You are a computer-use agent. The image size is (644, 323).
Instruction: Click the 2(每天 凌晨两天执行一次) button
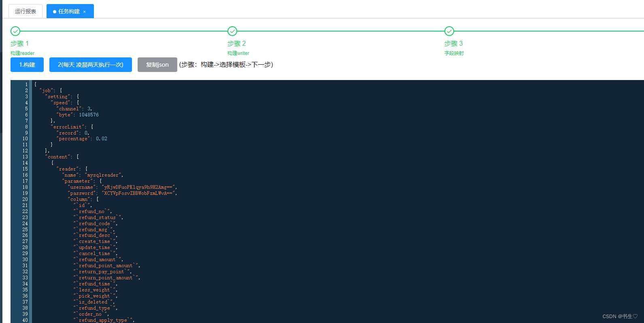click(91, 65)
